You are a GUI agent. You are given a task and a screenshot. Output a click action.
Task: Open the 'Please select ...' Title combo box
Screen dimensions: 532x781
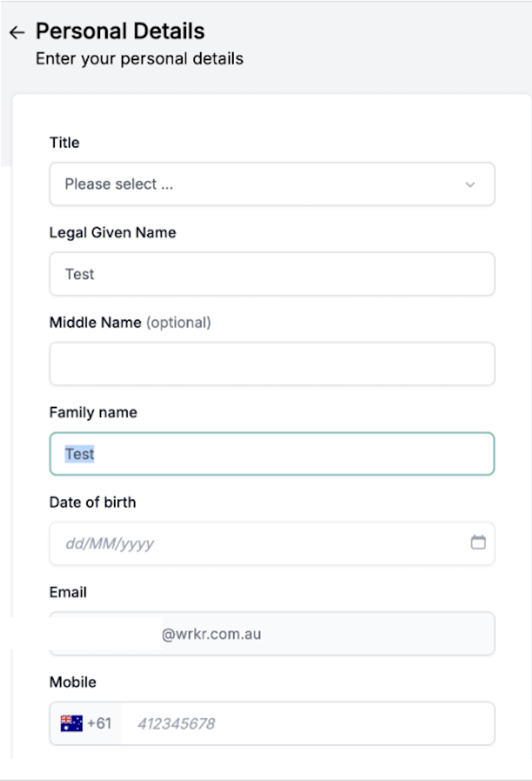272,184
